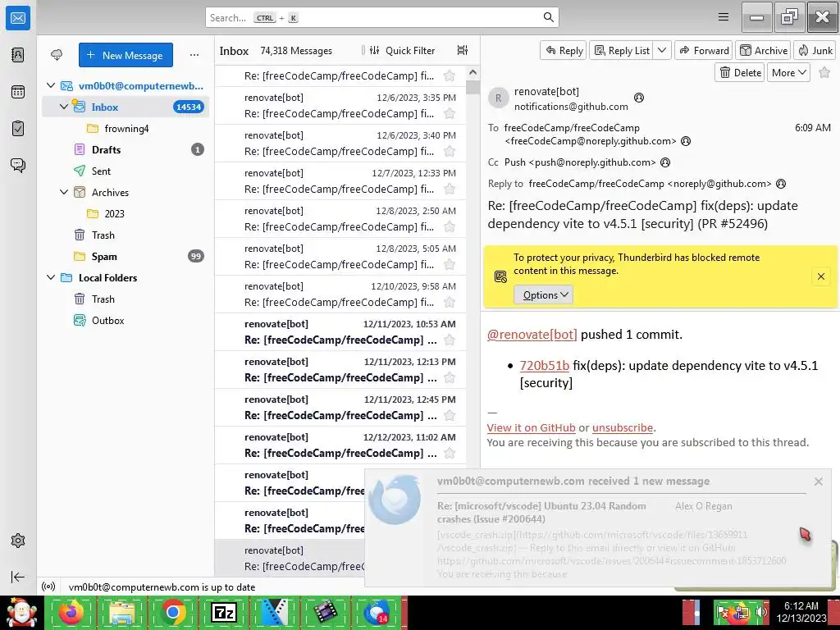Screen dimensions: 840x630
Task: Open the Spam folder
Action: coord(126,256)
